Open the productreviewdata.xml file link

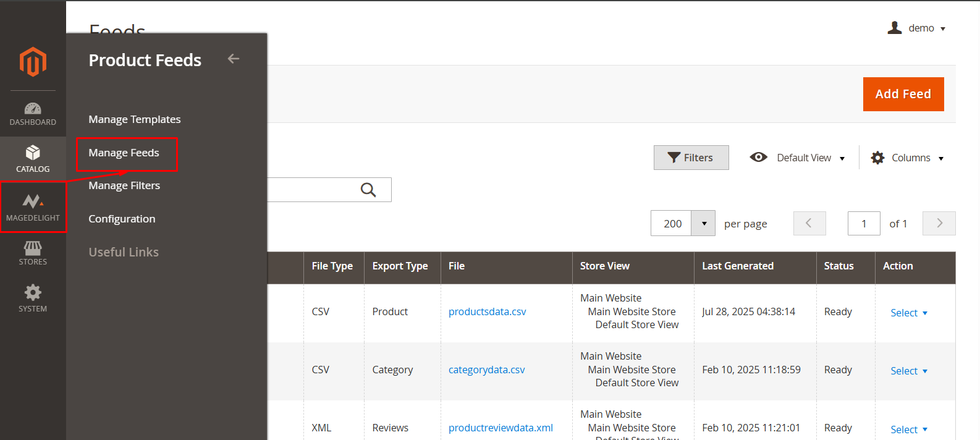pos(501,428)
